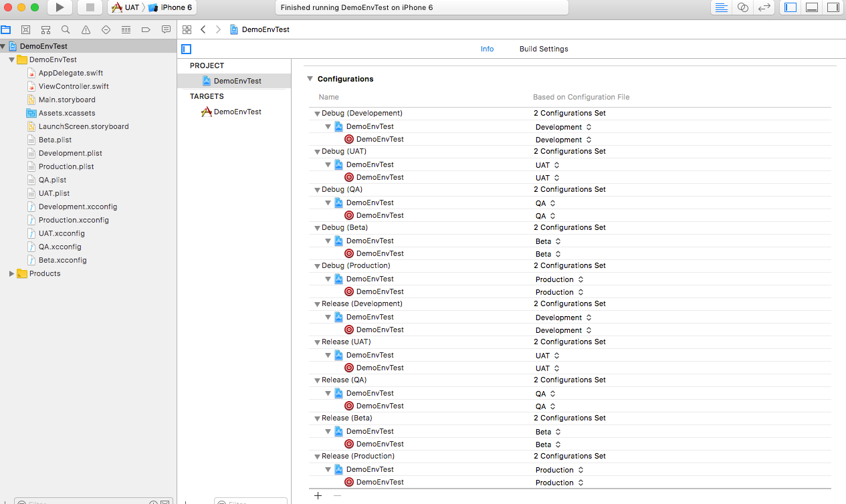Show the Assistant editor

742,7
